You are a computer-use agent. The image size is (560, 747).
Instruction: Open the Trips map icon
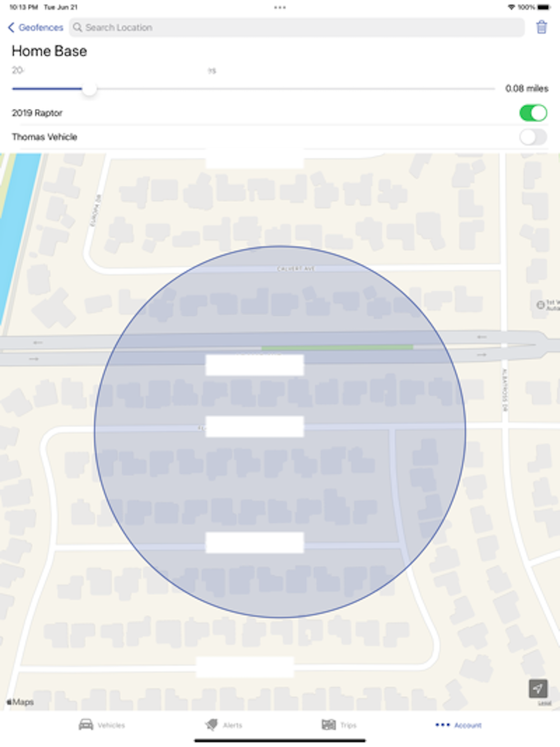(x=329, y=725)
